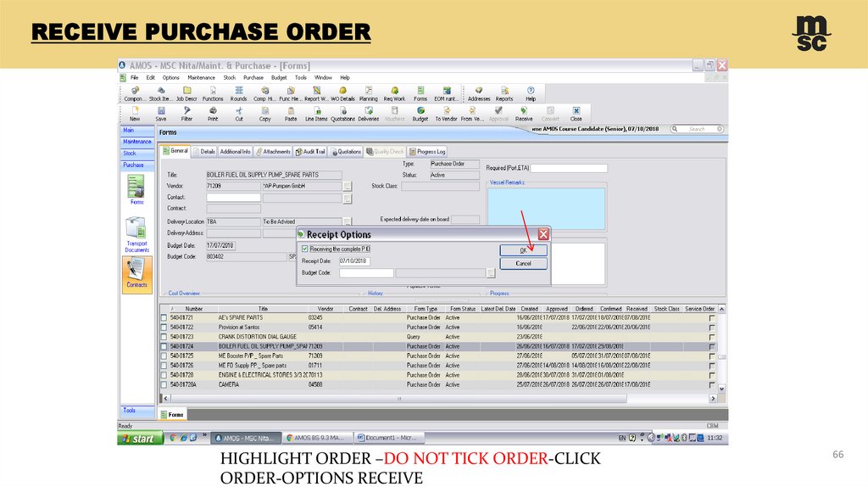This screenshot has height=487, width=868.
Task: Click the Help toolbar icon
Action: point(531,93)
